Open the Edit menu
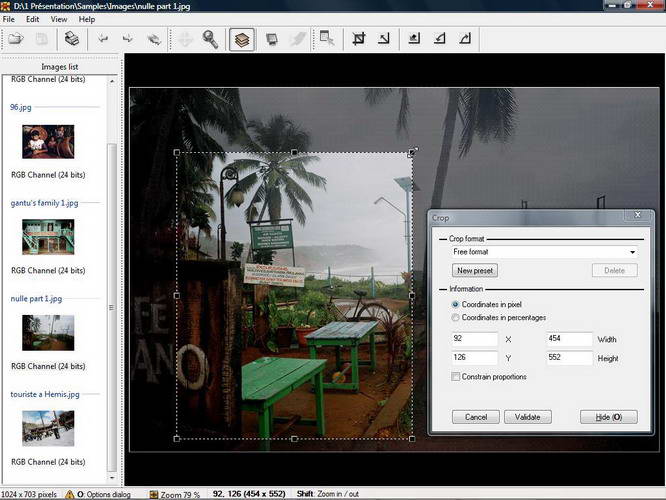Screen dimensions: 666x500 tap(32, 19)
